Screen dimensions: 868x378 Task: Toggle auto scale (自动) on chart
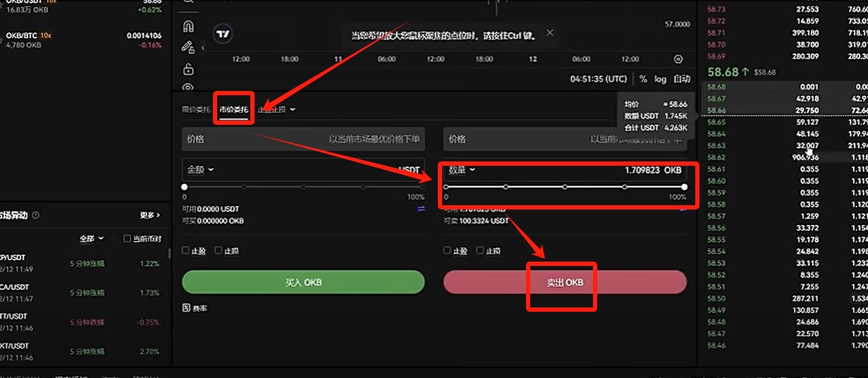click(x=681, y=79)
